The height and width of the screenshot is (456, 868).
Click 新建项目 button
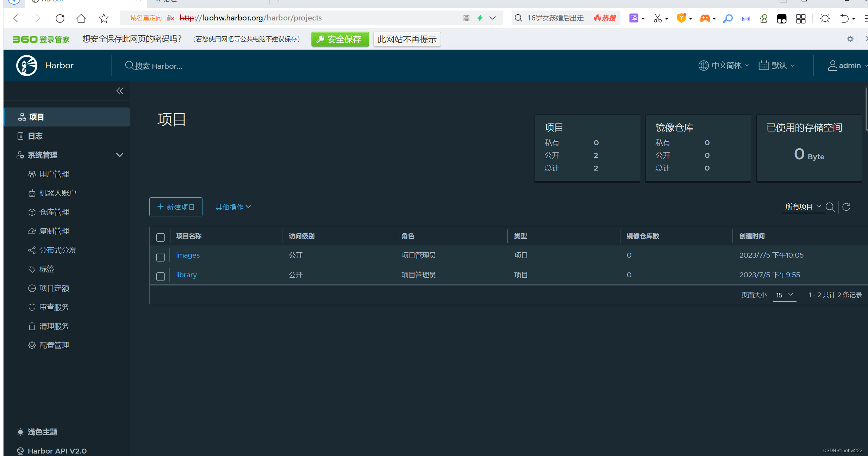176,207
